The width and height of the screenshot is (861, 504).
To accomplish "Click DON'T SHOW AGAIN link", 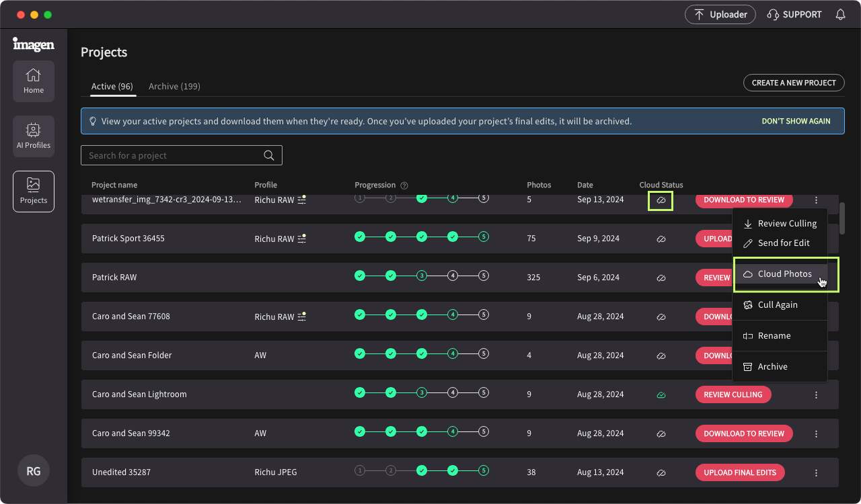I will tap(796, 122).
